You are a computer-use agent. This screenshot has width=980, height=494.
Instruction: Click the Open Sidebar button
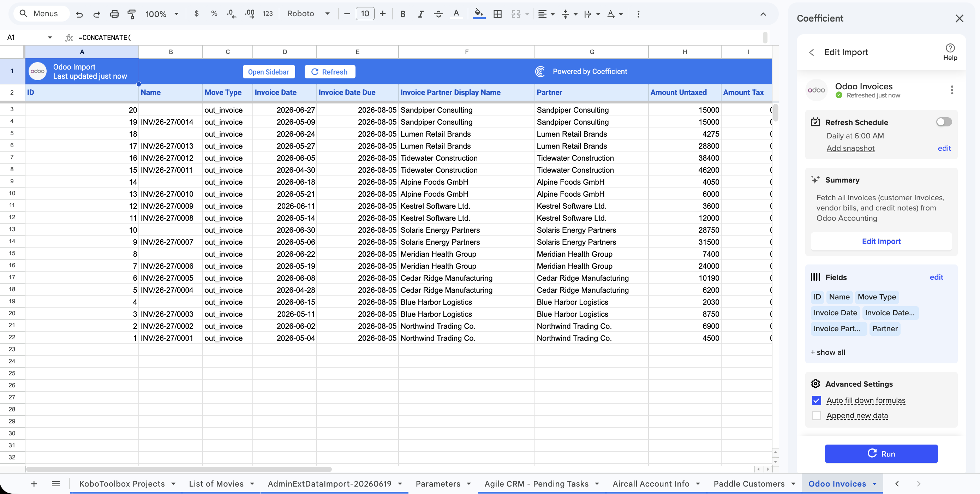[269, 72]
